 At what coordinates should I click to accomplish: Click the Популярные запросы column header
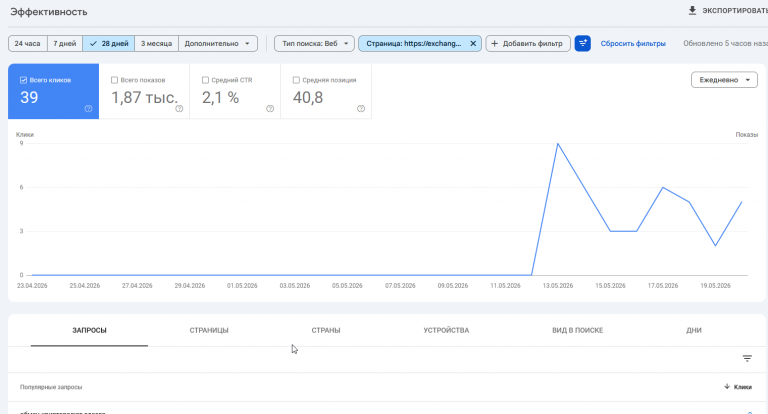[x=51, y=387]
